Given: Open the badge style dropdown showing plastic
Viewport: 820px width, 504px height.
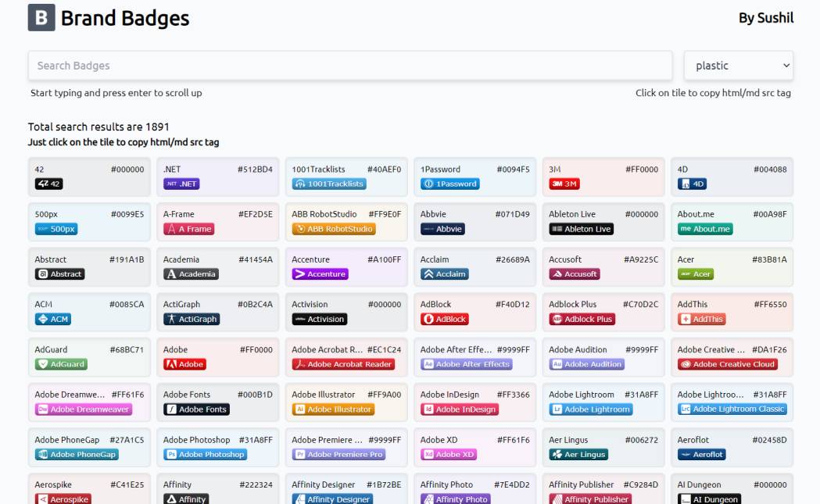Looking at the screenshot, I should click(738, 65).
